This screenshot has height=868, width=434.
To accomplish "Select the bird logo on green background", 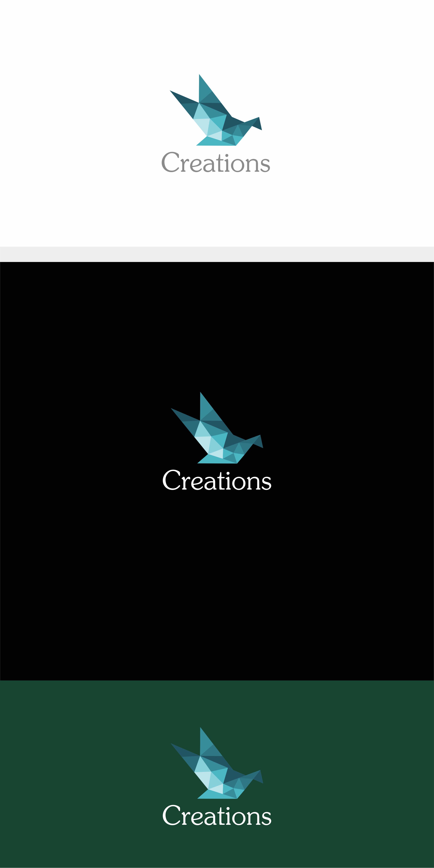I will click(x=217, y=763).
